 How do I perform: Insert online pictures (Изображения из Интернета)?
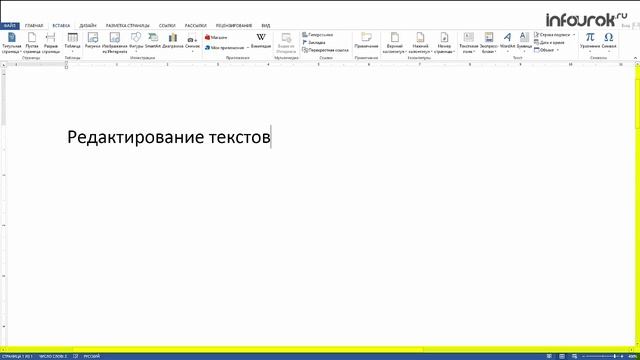[115, 43]
